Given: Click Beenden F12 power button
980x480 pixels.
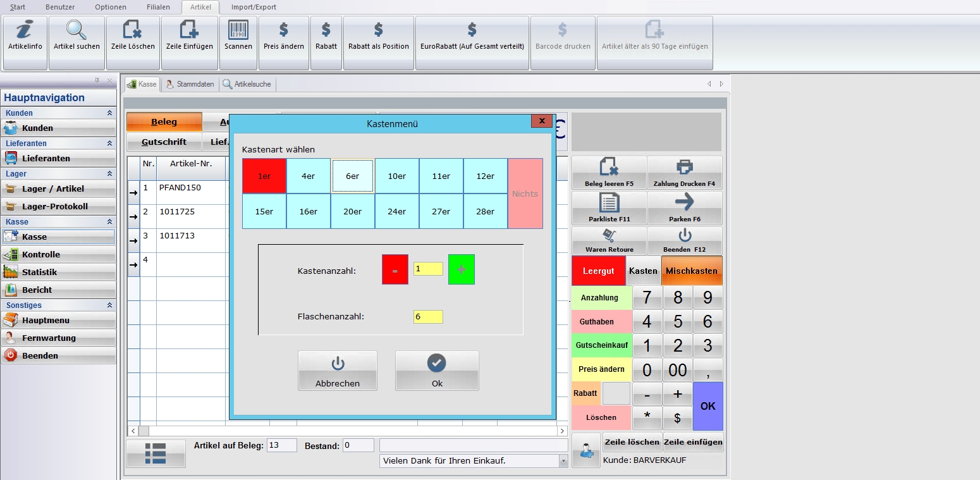Looking at the screenshot, I should coord(685,241).
